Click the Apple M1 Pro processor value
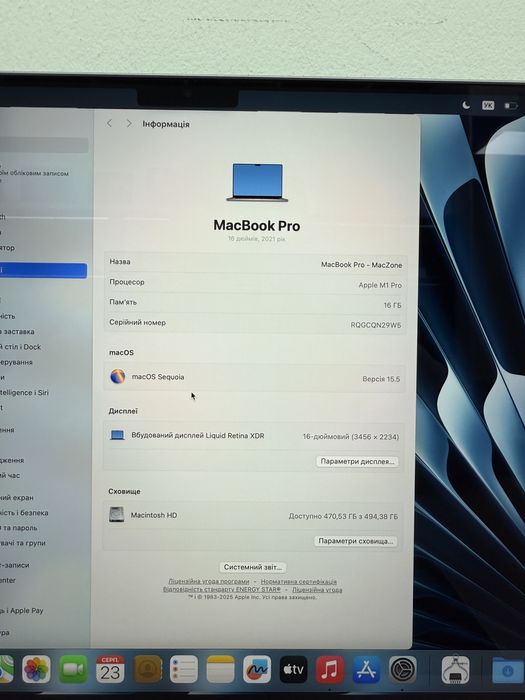This screenshot has width=525, height=700. pyautogui.click(x=380, y=285)
